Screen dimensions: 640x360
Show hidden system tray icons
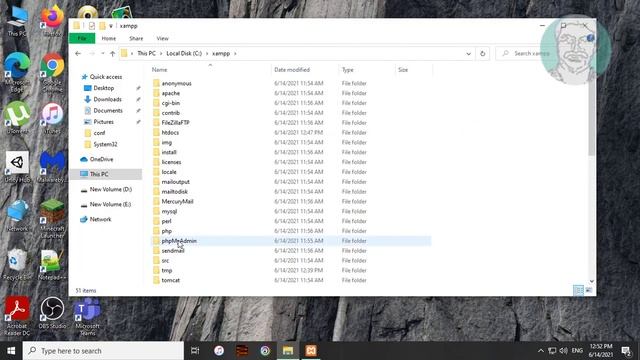tap(541, 351)
